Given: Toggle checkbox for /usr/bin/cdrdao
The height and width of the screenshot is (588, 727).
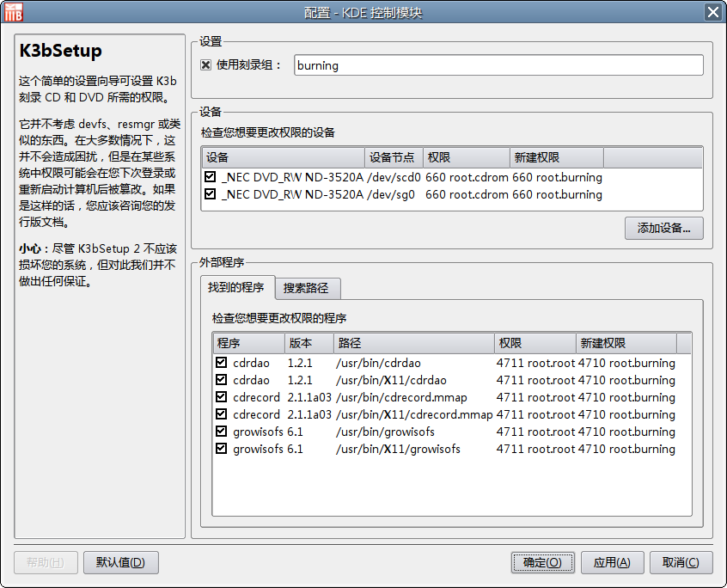Looking at the screenshot, I should (221, 363).
